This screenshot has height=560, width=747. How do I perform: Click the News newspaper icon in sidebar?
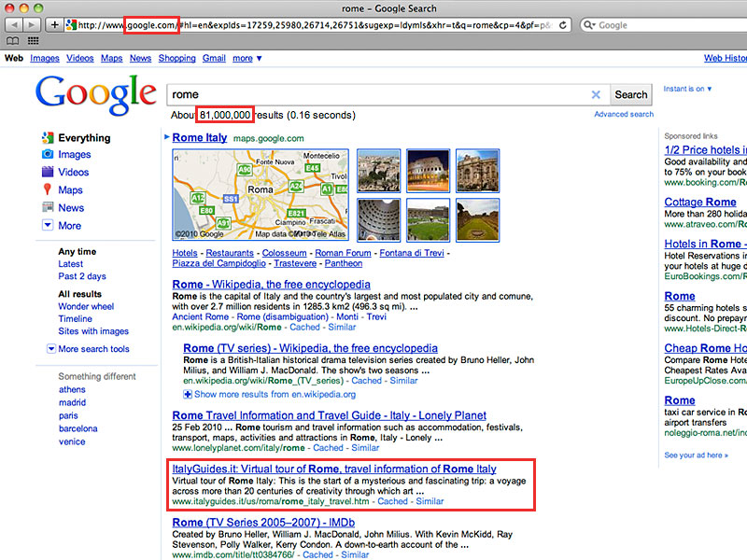tap(48, 208)
